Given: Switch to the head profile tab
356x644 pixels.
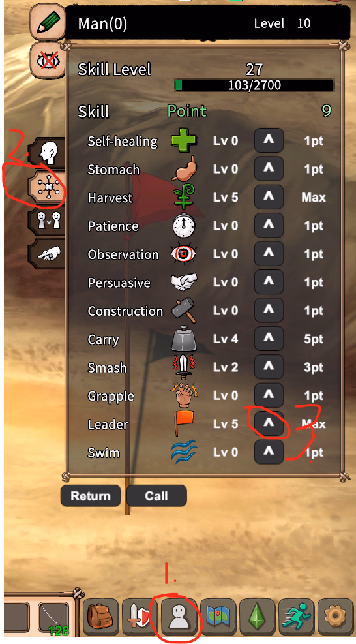Looking at the screenshot, I should click(46, 153).
